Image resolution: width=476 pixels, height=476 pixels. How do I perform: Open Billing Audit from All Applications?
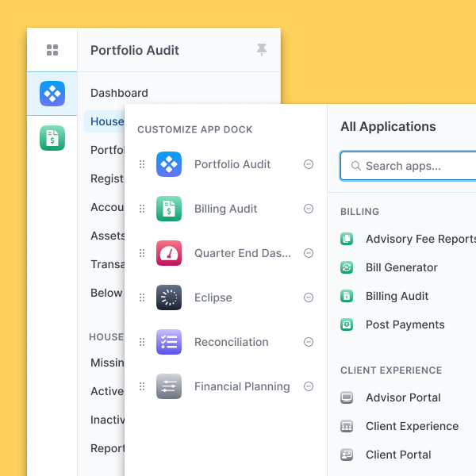(397, 296)
